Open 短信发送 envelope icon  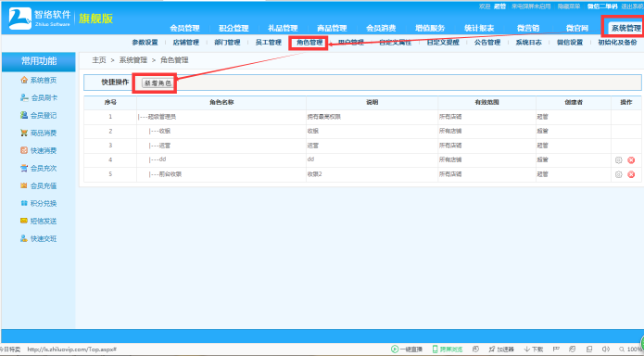point(24,222)
